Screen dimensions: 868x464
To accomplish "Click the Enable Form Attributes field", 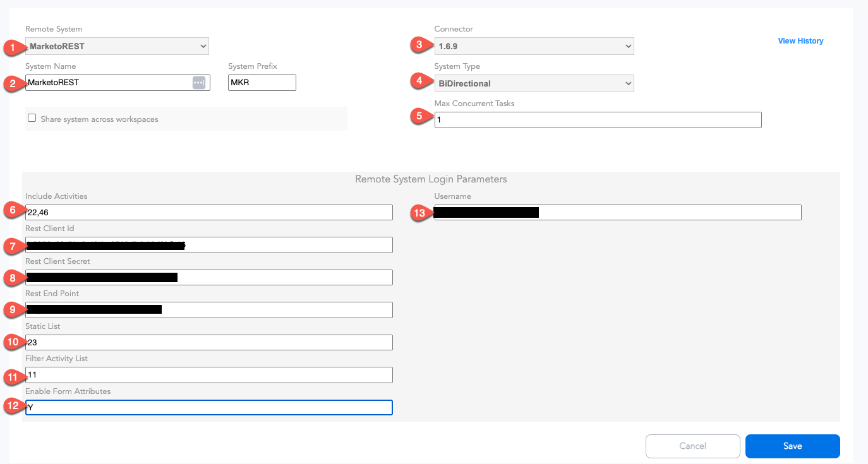I will [209, 407].
